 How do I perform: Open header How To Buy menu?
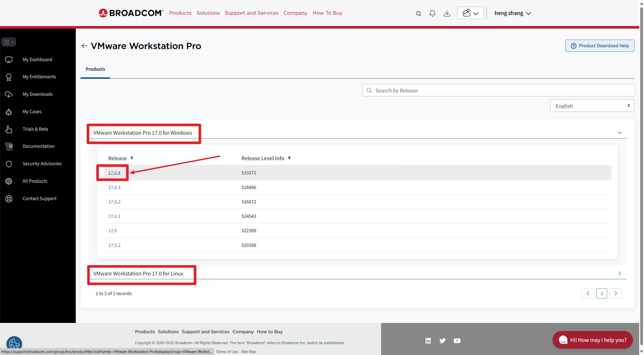click(x=327, y=13)
